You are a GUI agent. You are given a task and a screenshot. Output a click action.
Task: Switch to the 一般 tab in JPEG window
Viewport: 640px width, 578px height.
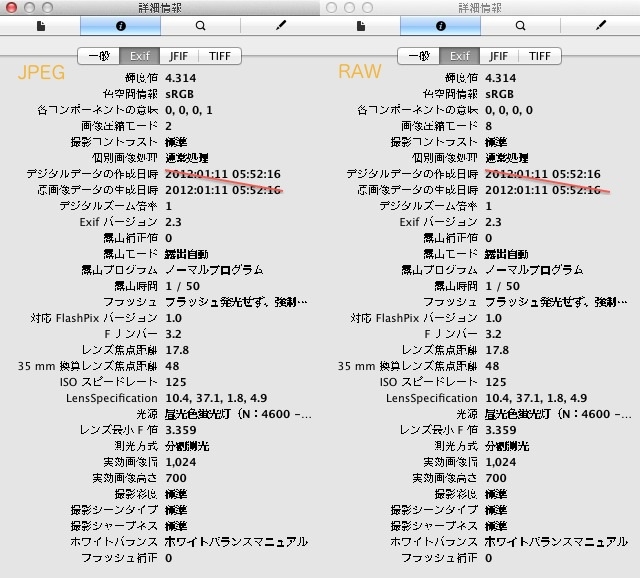tap(99, 56)
